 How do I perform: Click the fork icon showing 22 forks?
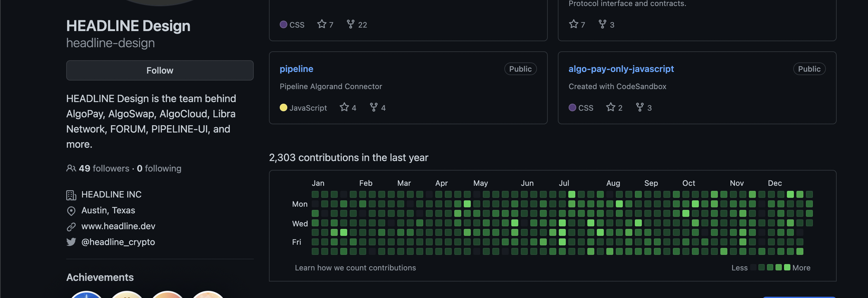tap(350, 24)
